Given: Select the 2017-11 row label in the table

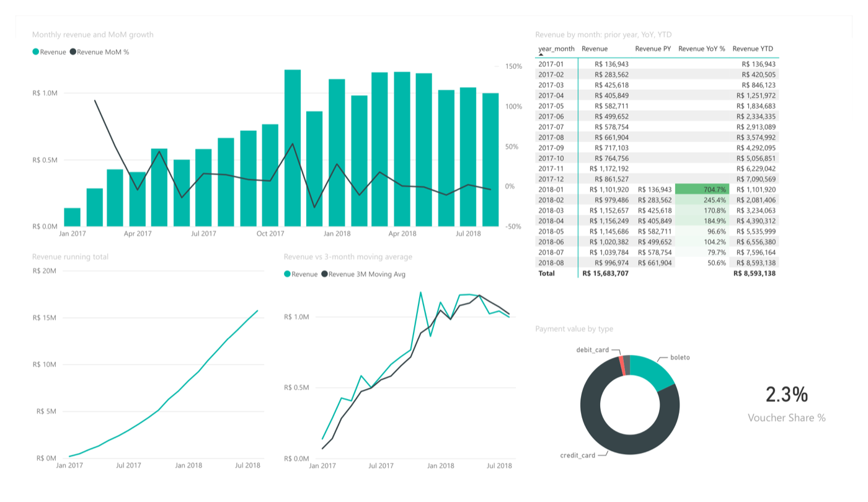Looking at the screenshot, I should pyautogui.click(x=551, y=168).
